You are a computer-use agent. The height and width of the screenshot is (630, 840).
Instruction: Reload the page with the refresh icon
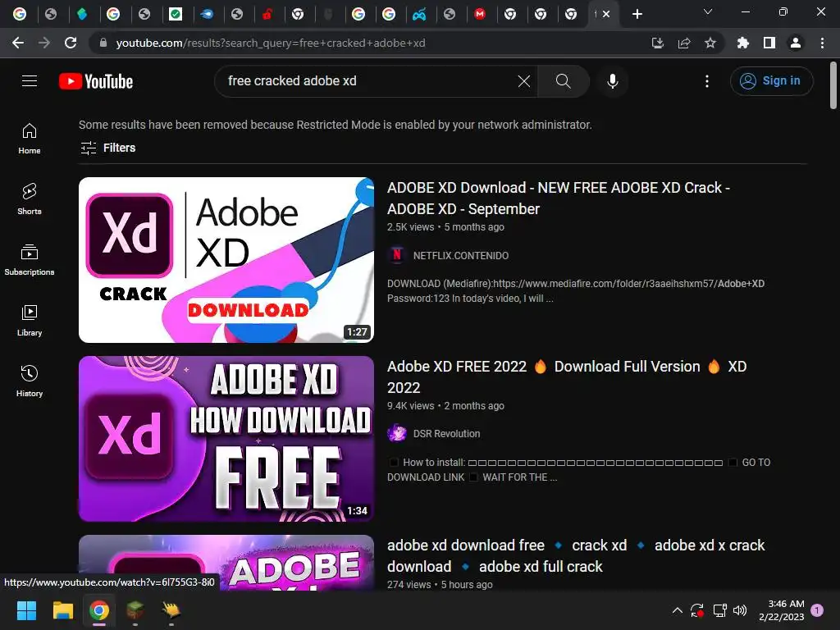click(71, 43)
